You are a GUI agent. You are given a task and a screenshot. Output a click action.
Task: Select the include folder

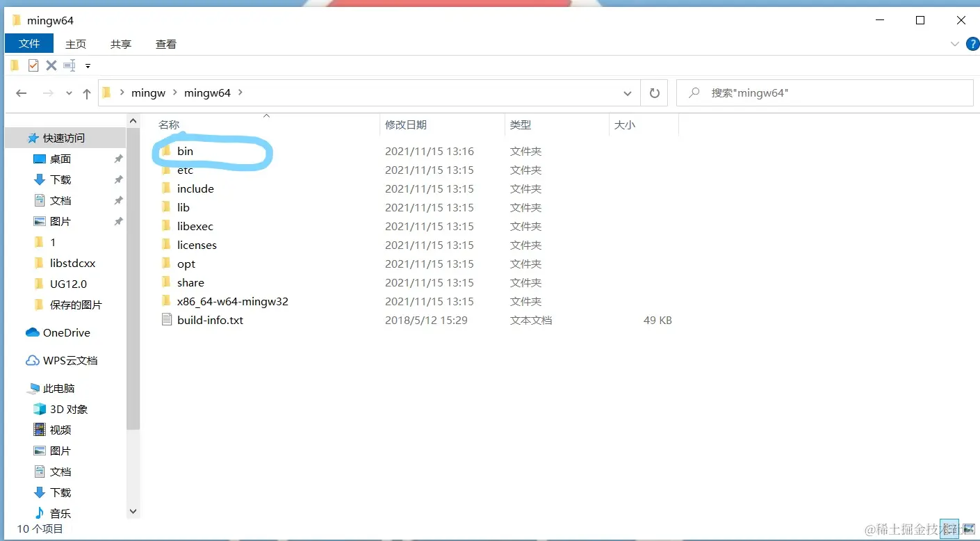pos(195,188)
